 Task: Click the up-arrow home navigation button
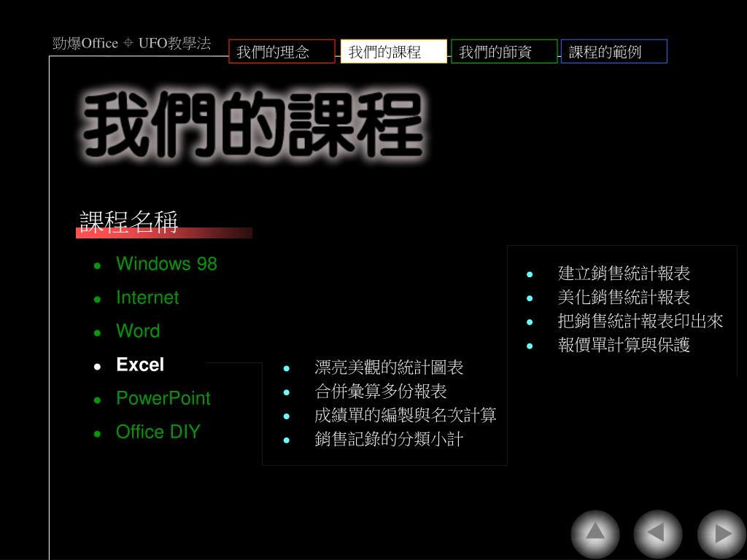pos(595,533)
